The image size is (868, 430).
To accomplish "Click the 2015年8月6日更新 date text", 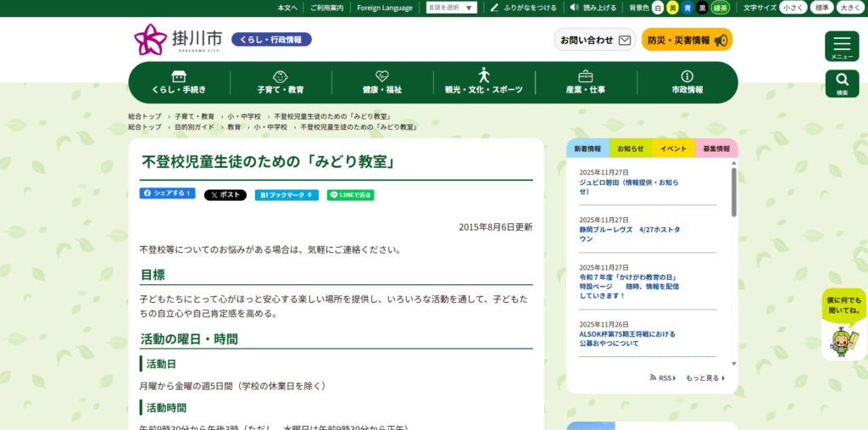I will [495, 227].
